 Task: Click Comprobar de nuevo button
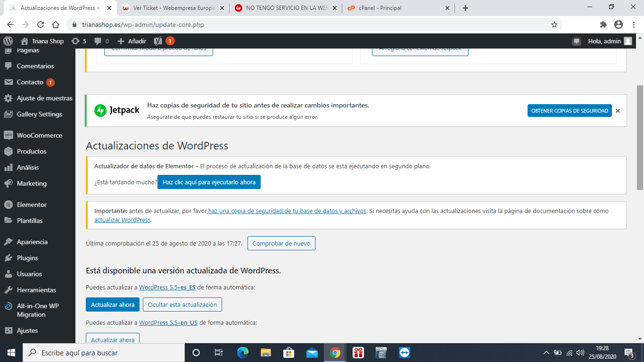(281, 243)
